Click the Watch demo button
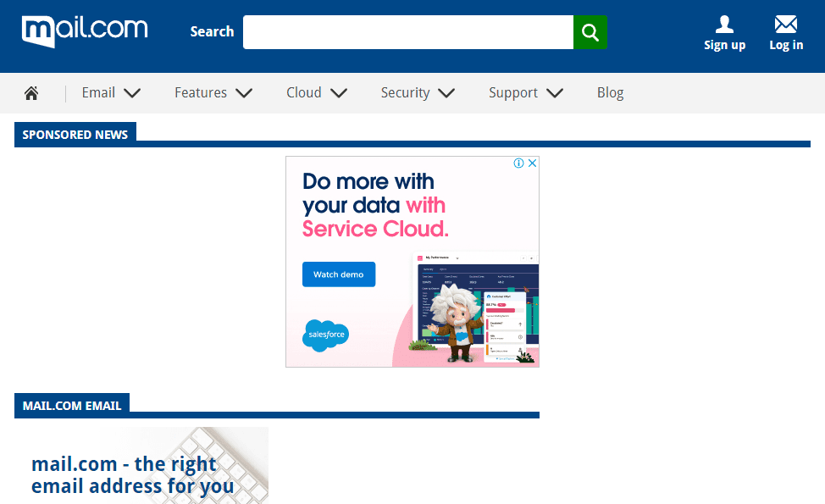This screenshot has width=825, height=504. click(339, 274)
